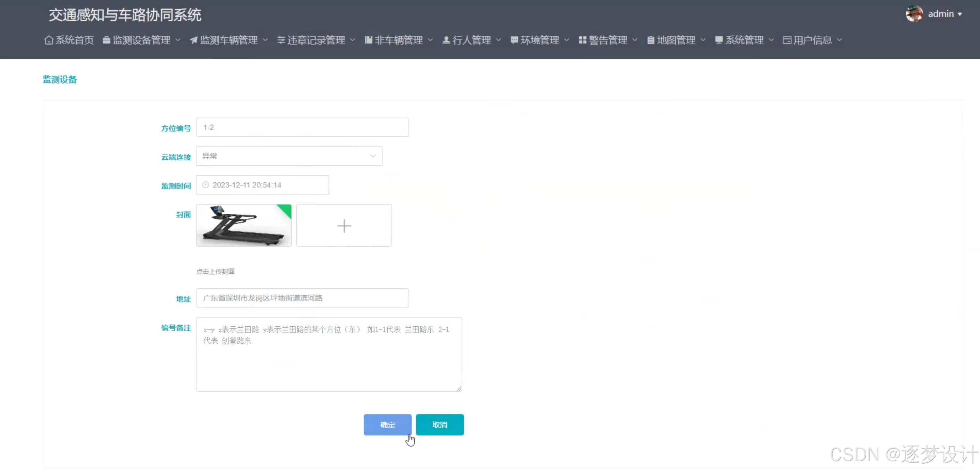The width and height of the screenshot is (980, 471).
Task: Click the 地址 address input field
Action: click(x=302, y=298)
